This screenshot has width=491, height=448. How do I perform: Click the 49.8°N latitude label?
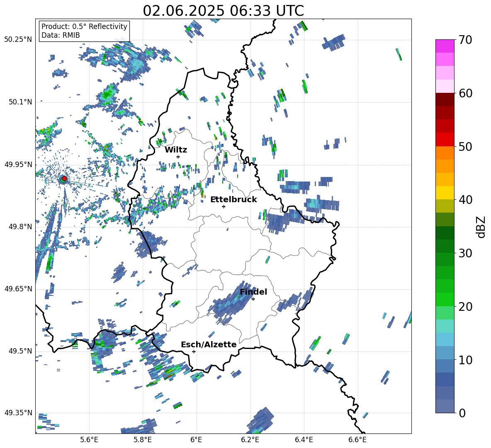(x=20, y=227)
